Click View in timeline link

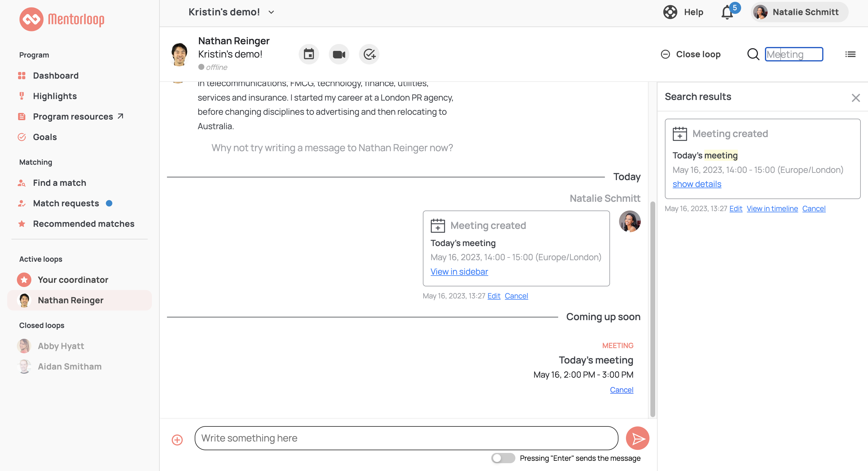click(772, 208)
